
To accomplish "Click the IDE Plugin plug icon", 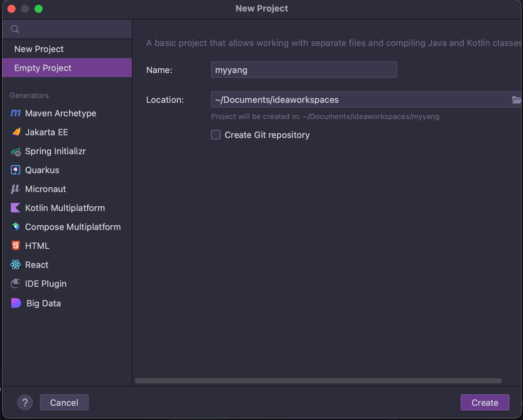I will [x=16, y=283].
